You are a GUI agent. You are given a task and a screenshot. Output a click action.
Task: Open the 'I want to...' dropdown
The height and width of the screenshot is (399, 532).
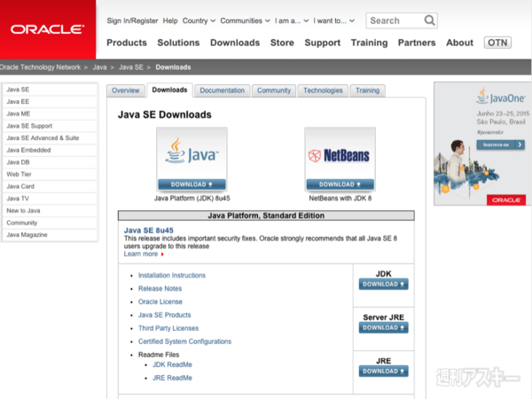[x=334, y=20]
